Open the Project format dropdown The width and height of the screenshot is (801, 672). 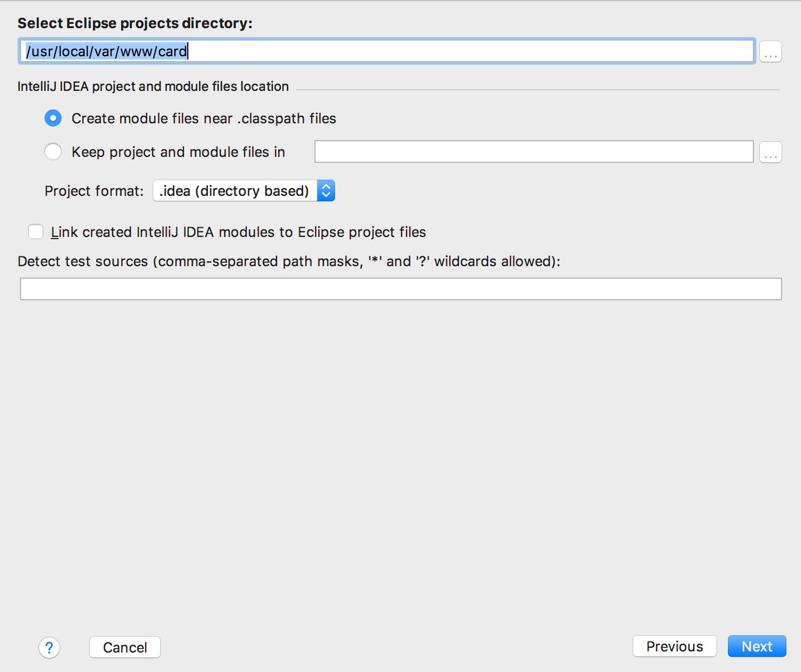244,190
